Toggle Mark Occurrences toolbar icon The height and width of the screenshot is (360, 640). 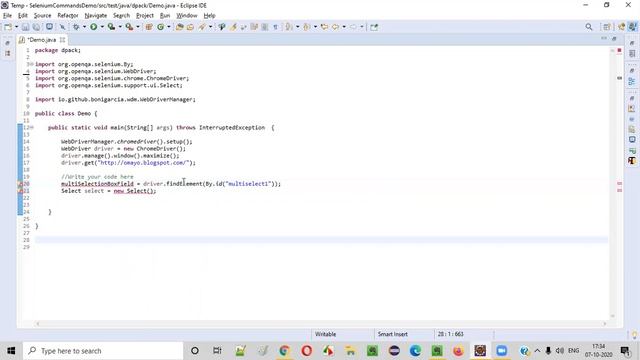(233, 27)
